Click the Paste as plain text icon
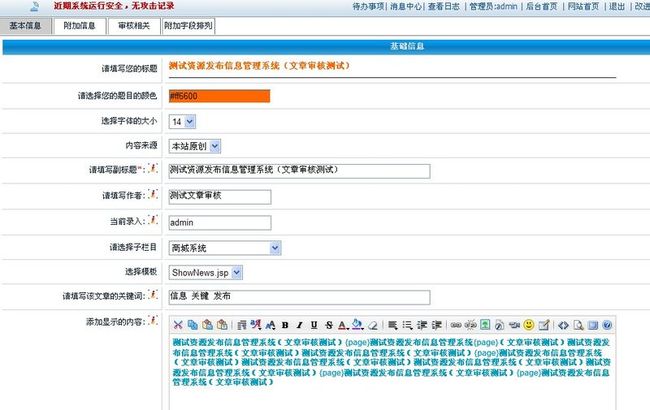The height and width of the screenshot is (410, 650). coord(222,325)
